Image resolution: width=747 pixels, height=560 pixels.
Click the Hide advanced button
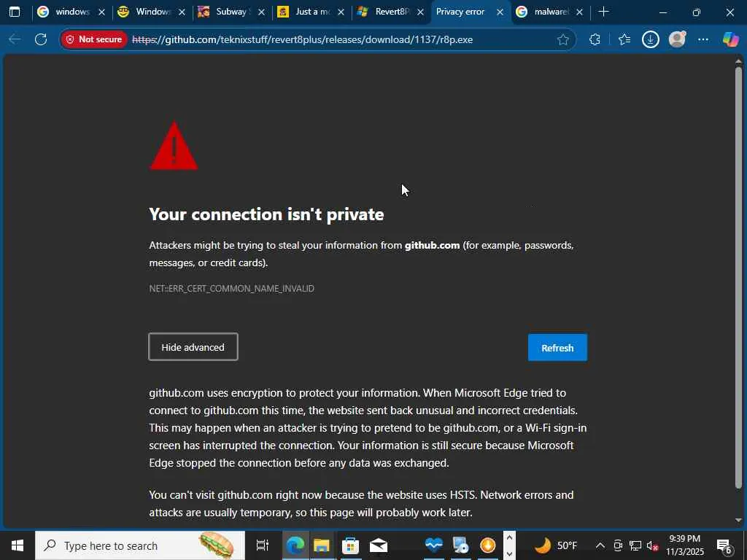tap(193, 347)
